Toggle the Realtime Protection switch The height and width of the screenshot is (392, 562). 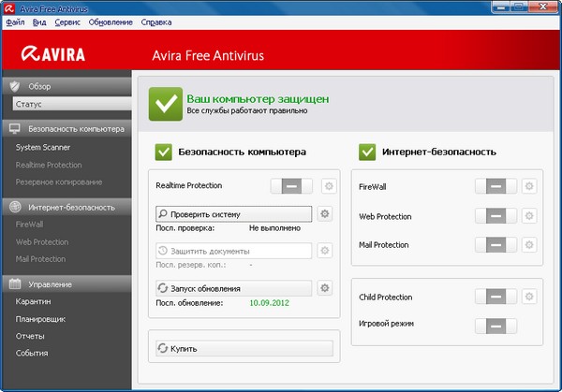coord(293,186)
